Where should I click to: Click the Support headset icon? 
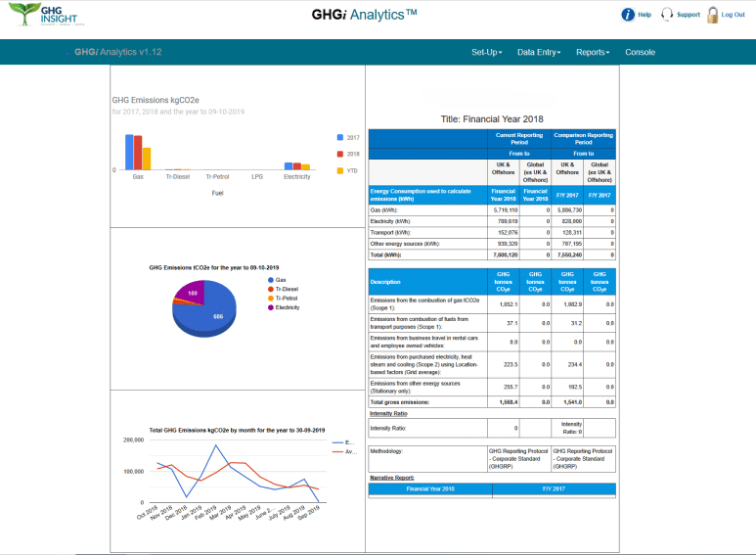[x=667, y=15]
